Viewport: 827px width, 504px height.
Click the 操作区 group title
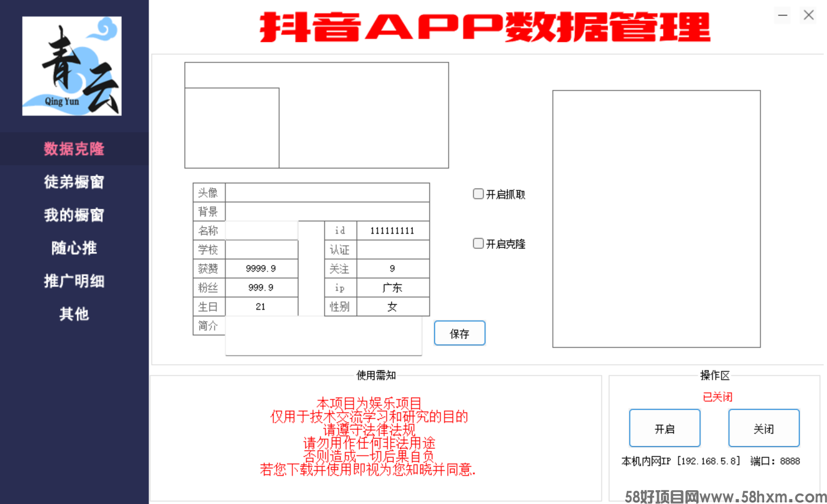tap(715, 375)
